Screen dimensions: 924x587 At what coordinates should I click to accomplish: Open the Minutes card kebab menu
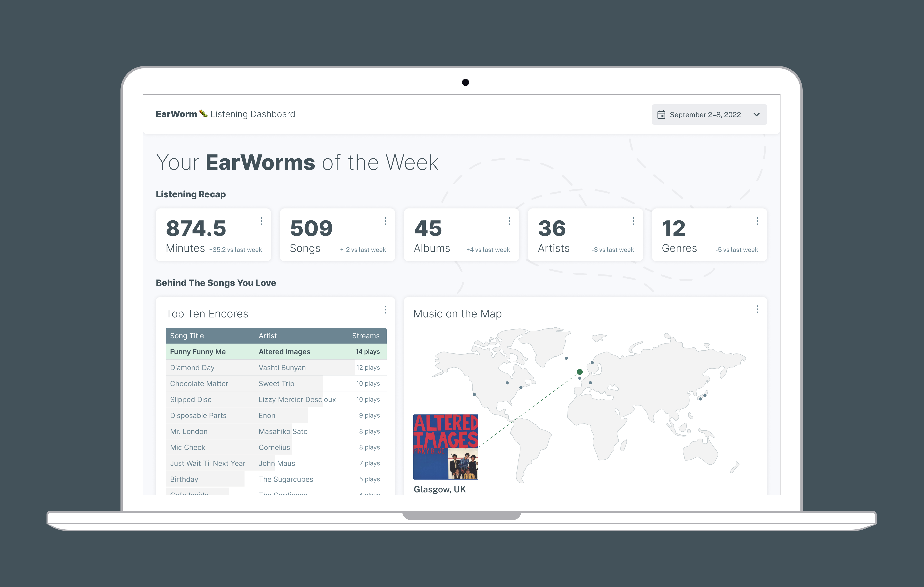click(261, 221)
